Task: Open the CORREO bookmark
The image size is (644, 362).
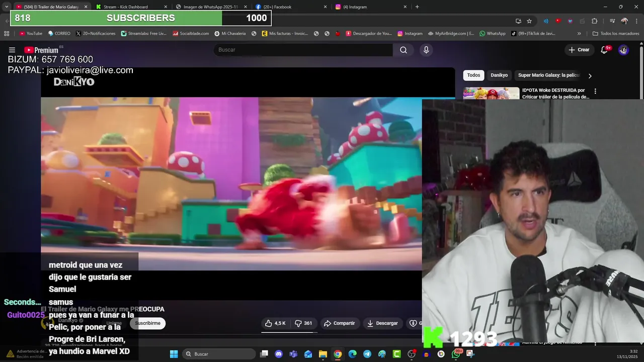Action: coord(59,34)
